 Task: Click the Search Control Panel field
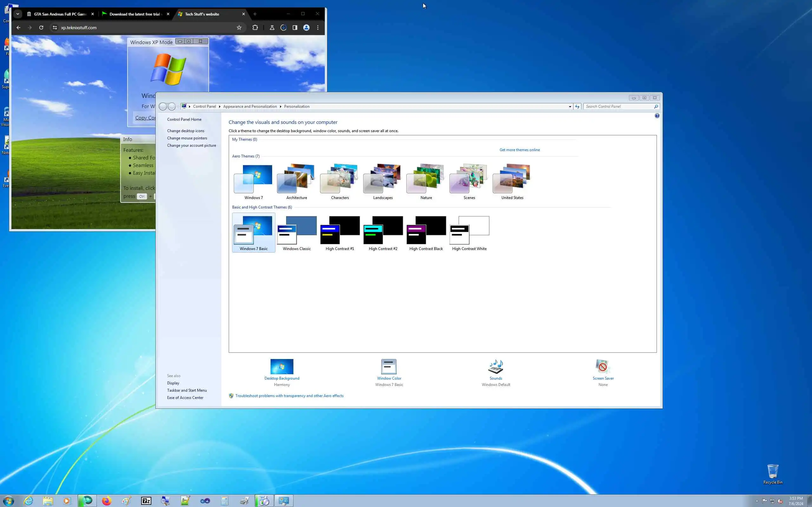pyautogui.click(x=618, y=107)
